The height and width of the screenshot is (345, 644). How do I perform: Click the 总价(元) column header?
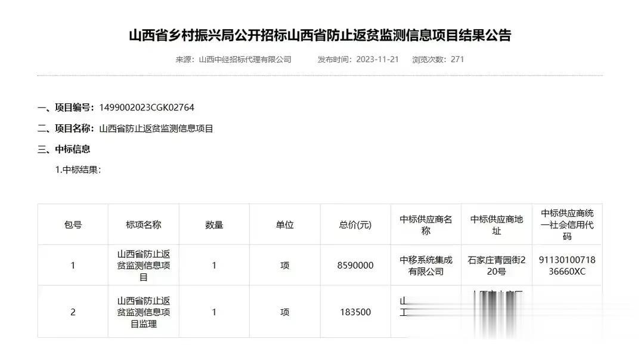tap(355, 224)
